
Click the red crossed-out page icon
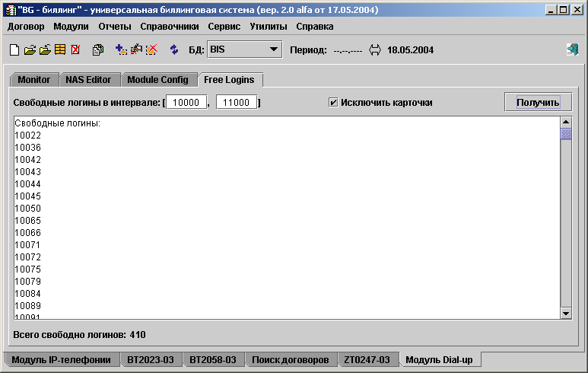point(75,50)
